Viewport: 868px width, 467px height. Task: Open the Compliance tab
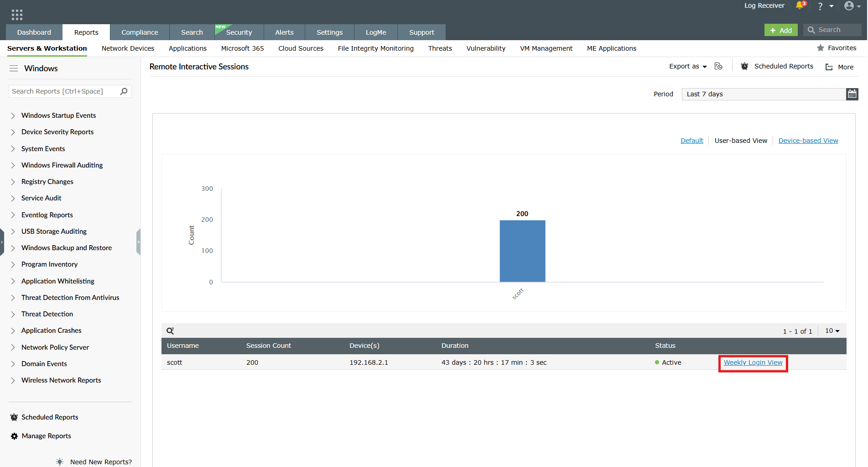[140, 32]
